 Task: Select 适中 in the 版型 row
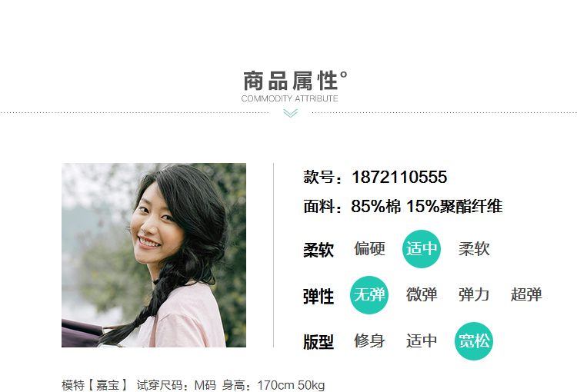(x=422, y=341)
